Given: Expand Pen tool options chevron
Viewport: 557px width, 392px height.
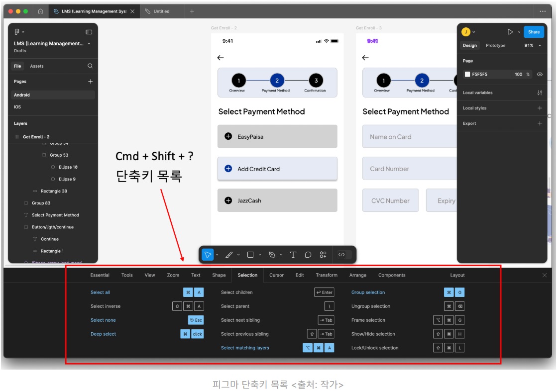Looking at the screenshot, I should tap(281, 255).
